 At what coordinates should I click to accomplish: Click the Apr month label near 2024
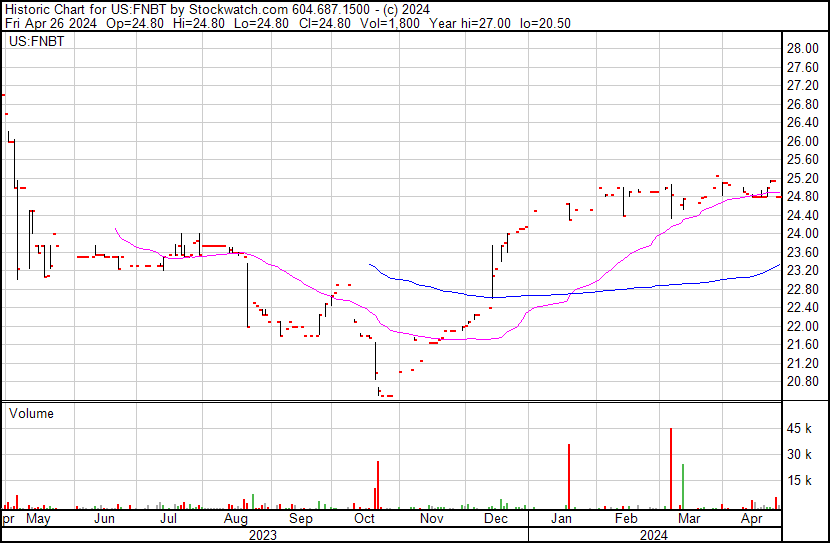(x=752, y=519)
